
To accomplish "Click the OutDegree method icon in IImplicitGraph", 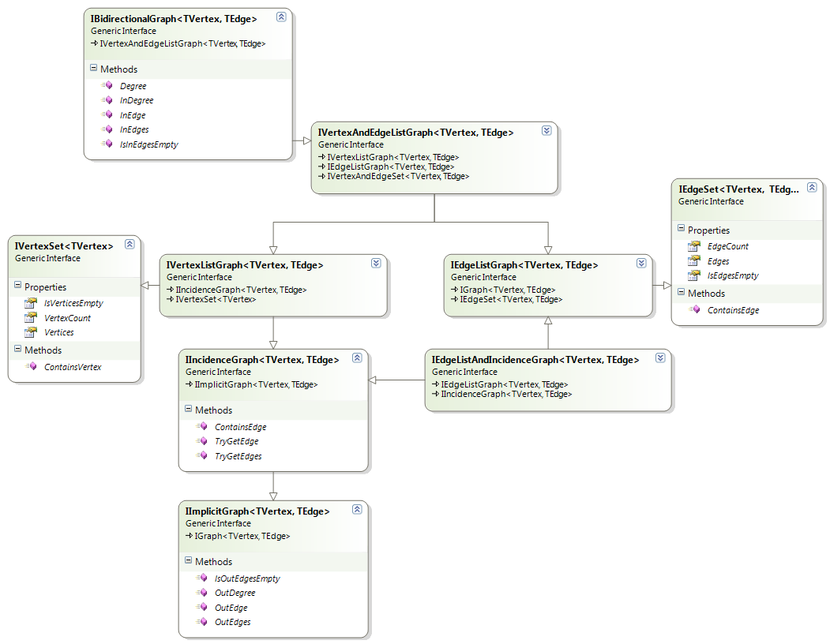I will (202, 593).
